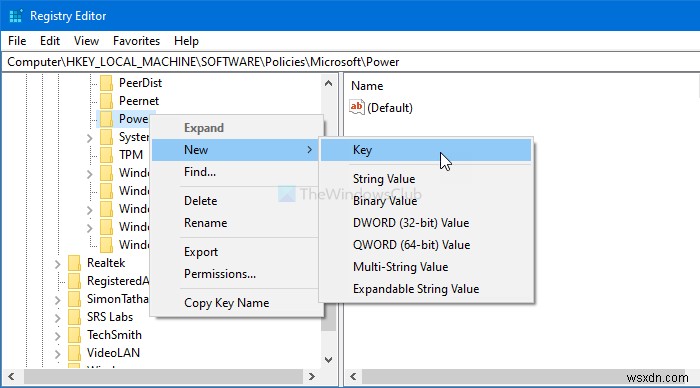Viewport: 700px width, 388px height.
Task: Open the Edit menu
Action: pos(50,41)
